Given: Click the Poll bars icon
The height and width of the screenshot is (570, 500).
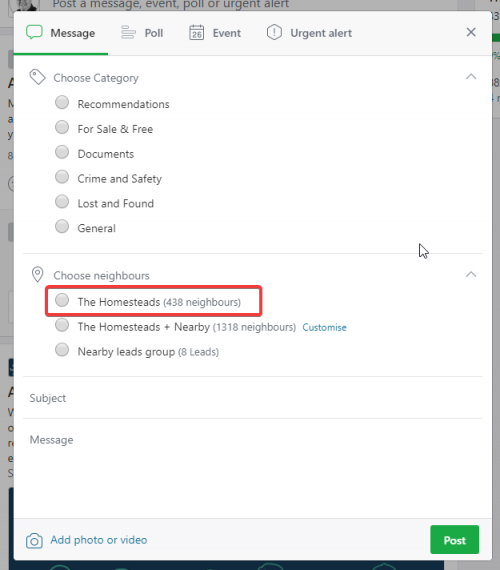Looking at the screenshot, I should tap(128, 32).
